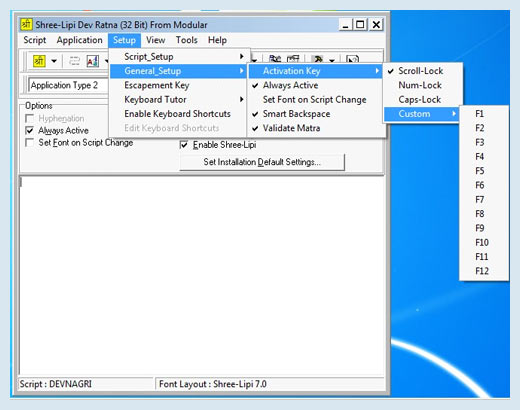Choose F10 as custom activation key

point(484,243)
